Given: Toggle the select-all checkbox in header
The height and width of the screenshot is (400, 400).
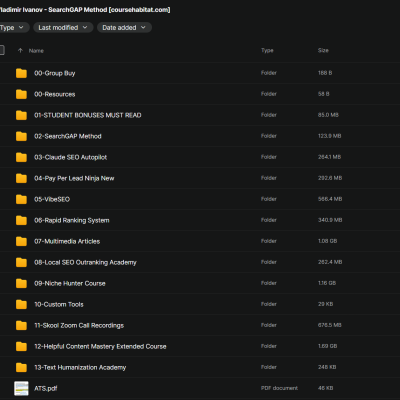Looking at the screenshot, I should click(2, 50).
